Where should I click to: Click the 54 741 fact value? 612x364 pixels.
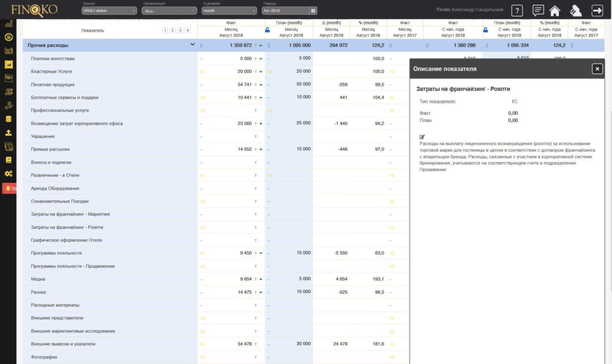point(244,84)
